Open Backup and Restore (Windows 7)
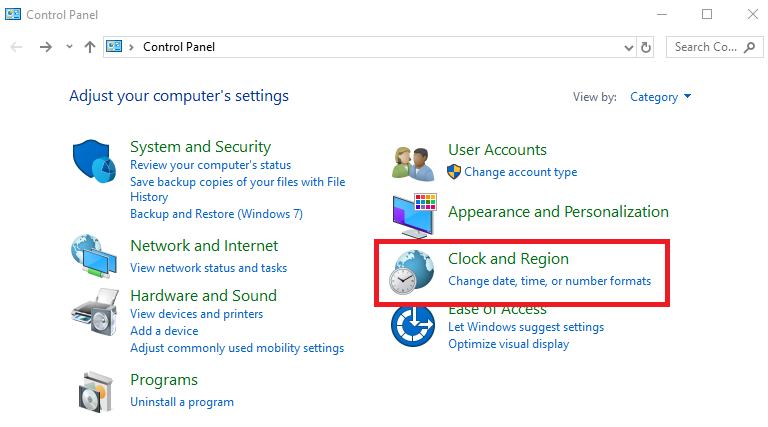768x427 pixels. (x=216, y=214)
